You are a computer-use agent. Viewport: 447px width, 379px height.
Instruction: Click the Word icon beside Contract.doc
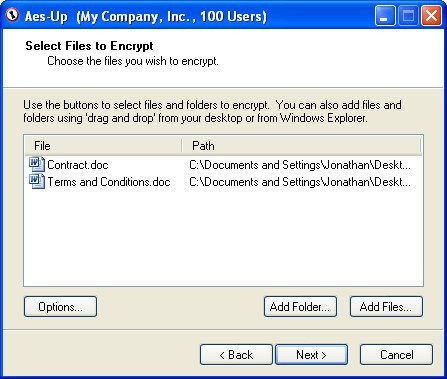pos(36,164)
